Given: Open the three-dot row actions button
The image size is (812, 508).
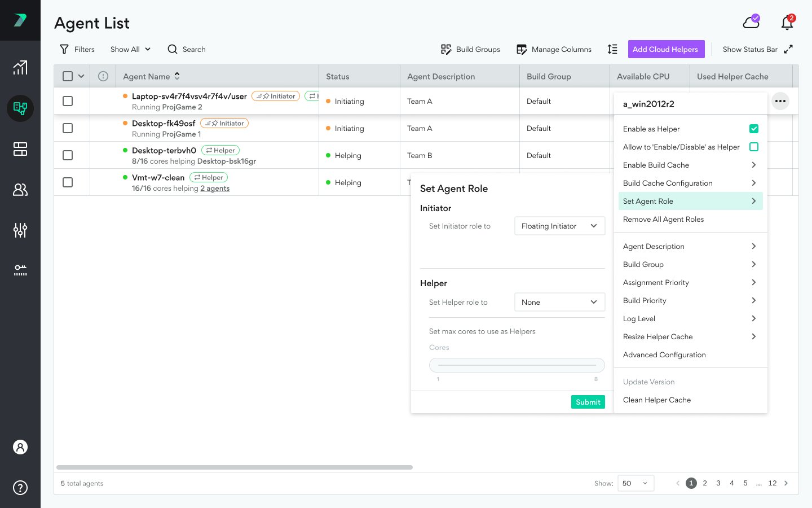Looking at the screenshot, I should [x=780, y=101].
